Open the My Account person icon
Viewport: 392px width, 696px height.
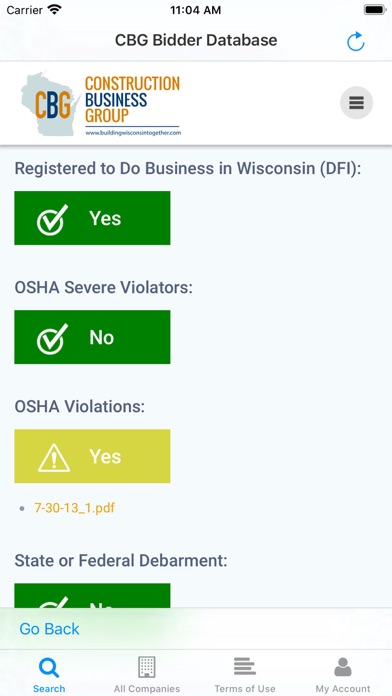point(343,667)
